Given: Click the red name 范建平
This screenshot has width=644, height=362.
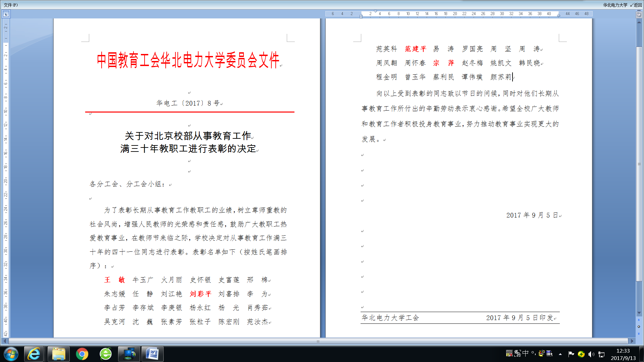Looking at the screenshot, I should (x=415, y=49).
